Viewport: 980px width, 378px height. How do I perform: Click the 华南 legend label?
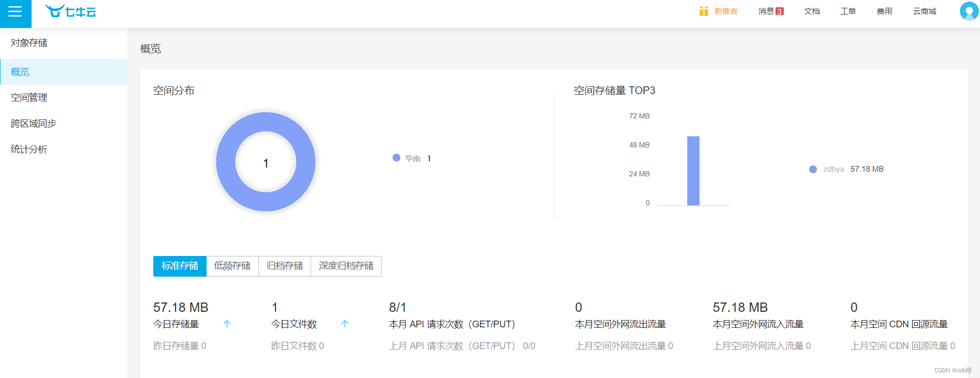coord(413,158)
